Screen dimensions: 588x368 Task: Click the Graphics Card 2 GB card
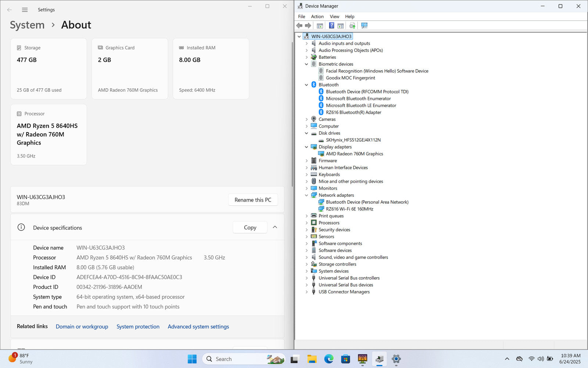pyautogui.click(x=130, y=69)
